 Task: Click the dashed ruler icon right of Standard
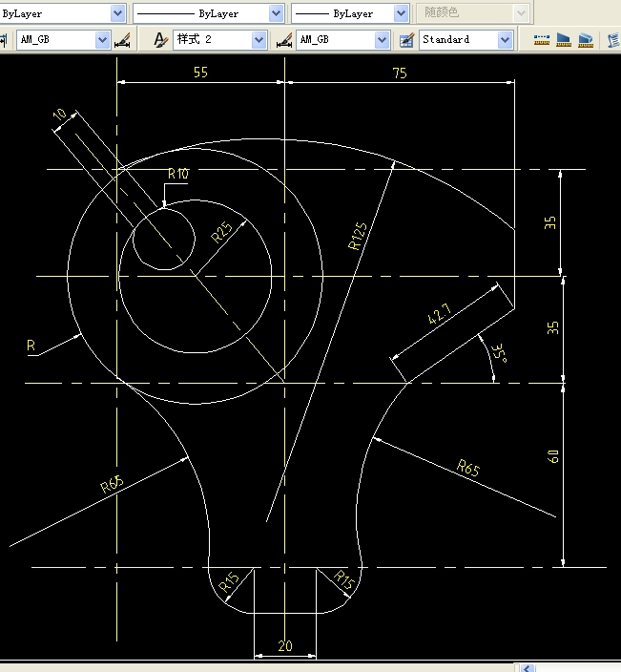(542, 40)
